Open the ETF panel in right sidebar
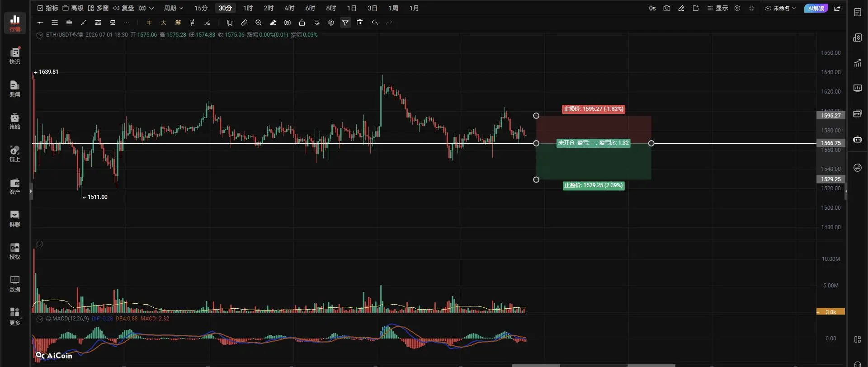The width and height of the screenshot is (868, 367). [x=858, y=113]
